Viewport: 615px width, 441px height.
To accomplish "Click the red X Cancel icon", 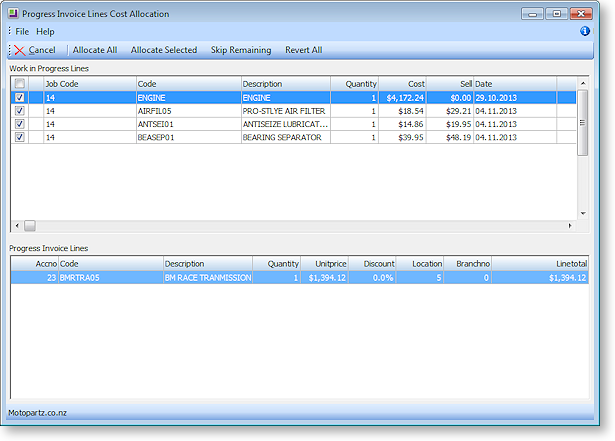I will (x=20, y=50).
